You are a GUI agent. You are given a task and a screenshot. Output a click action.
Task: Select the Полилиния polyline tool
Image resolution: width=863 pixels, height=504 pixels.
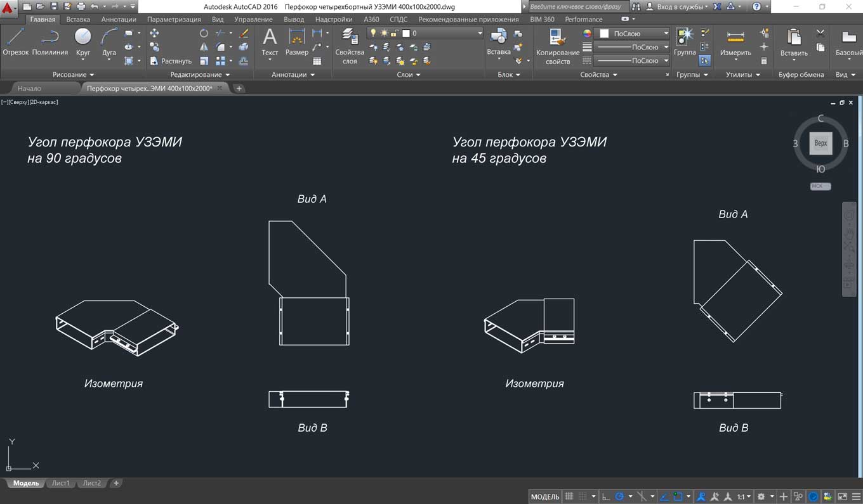click(x=49, y=42)
